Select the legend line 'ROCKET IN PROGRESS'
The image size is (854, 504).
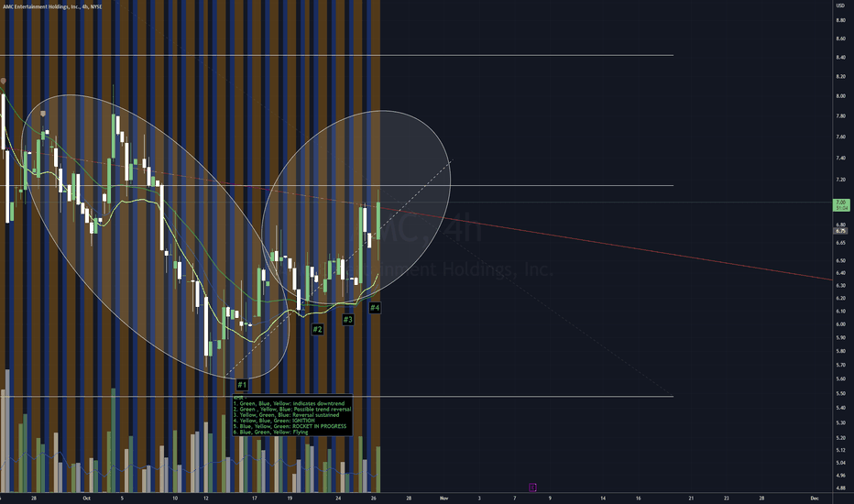click(x=290, y=426)
